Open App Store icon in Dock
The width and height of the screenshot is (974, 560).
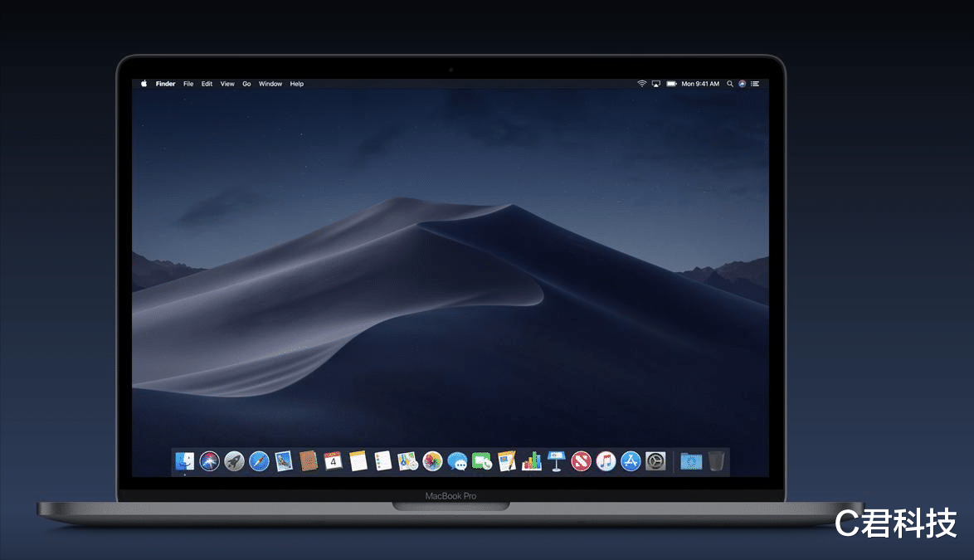[631, 461]
